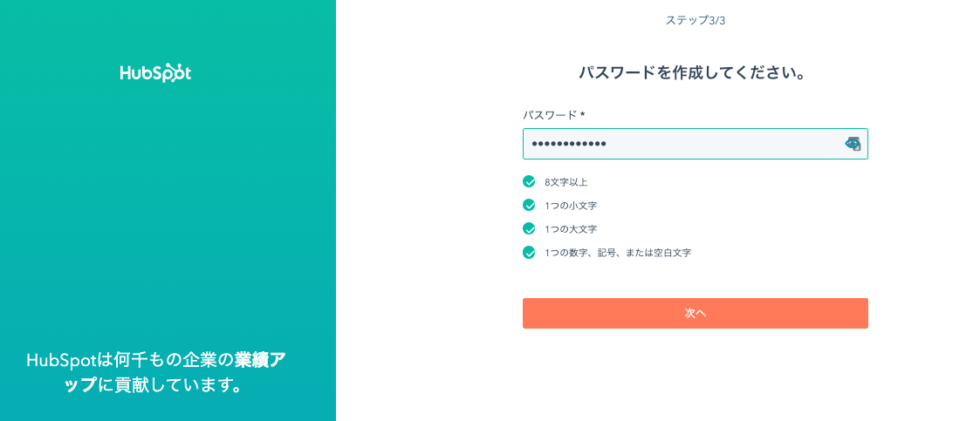Click the 1つの大文字 requirement text

point(571,229)
